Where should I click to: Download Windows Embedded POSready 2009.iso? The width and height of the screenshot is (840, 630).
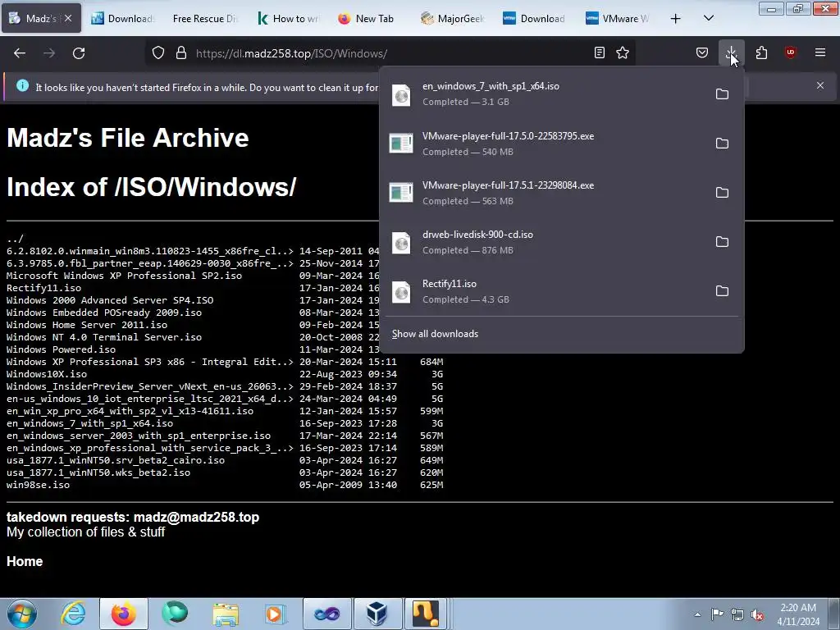pyautogui.click(x=104, y=313)
